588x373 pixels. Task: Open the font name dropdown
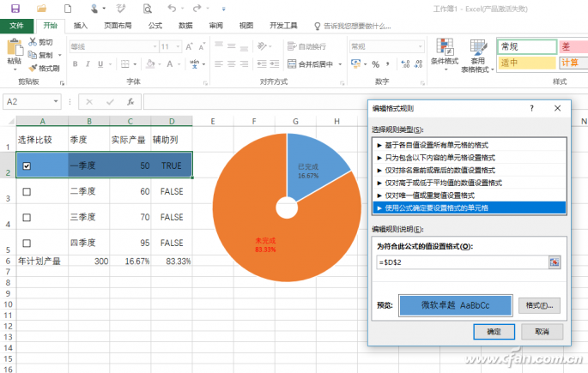(155, 47)
